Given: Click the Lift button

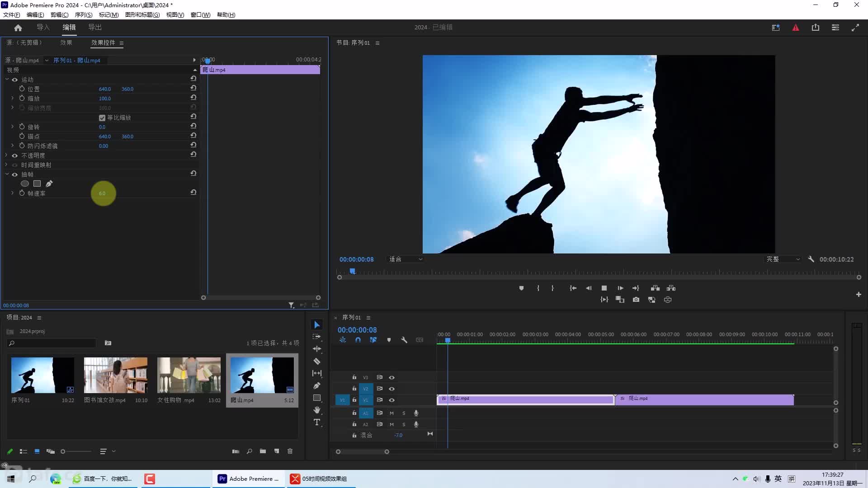Looking at the screenshot, I should (x=655, y=288).
